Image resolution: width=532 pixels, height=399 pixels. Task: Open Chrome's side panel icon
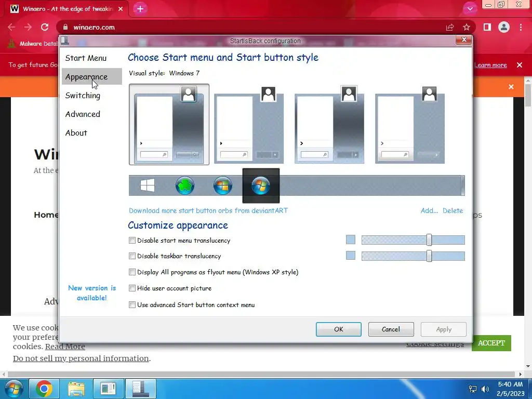coord(487,27)
